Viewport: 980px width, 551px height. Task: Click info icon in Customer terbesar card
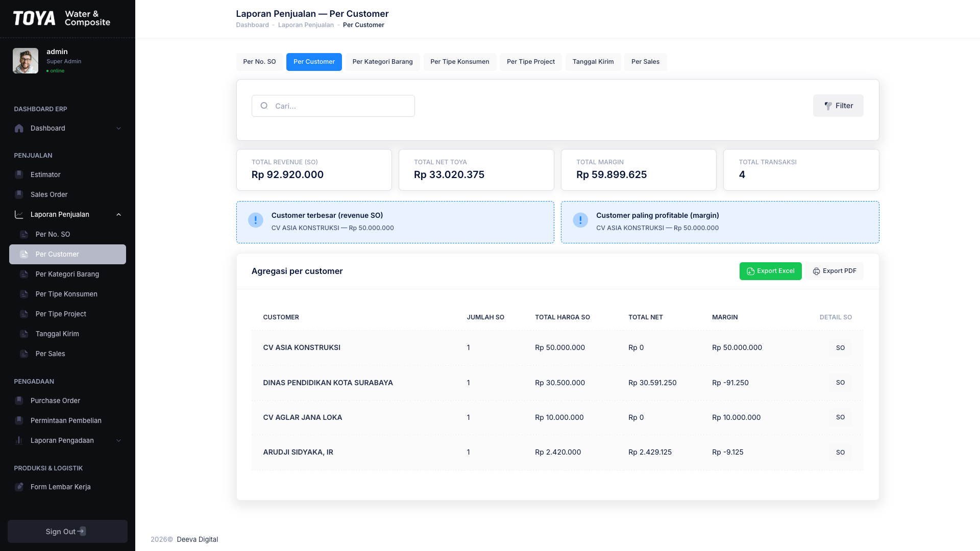coord(255,220)
